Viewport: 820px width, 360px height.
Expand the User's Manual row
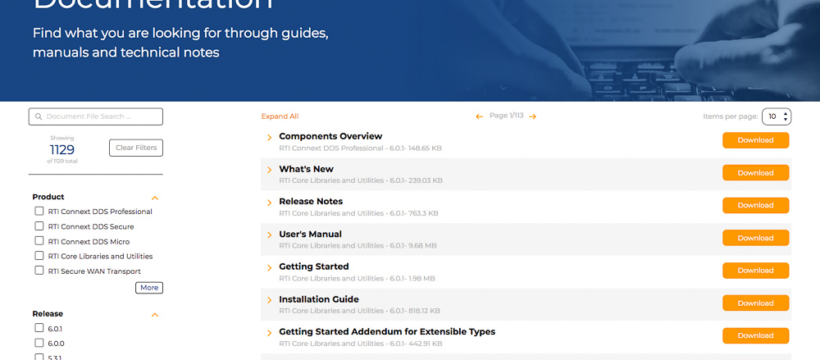tap(269, 235)
